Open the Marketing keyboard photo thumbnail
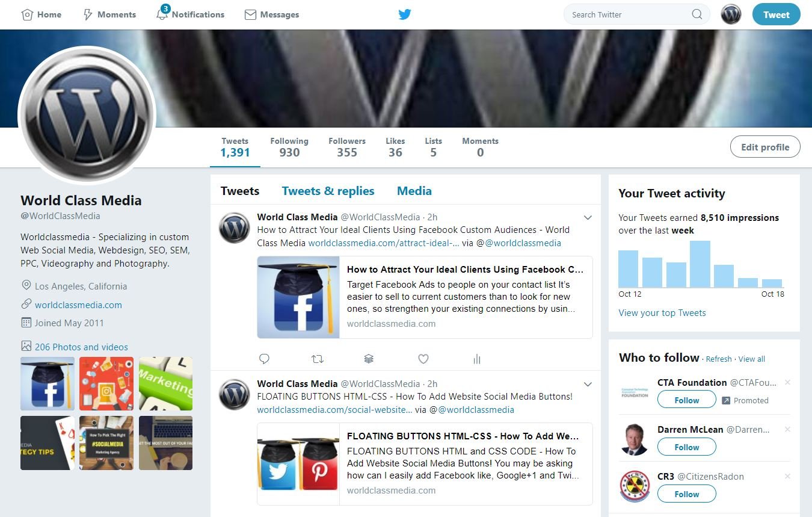Viewport: 812px width, 517px height. [166, 383]
